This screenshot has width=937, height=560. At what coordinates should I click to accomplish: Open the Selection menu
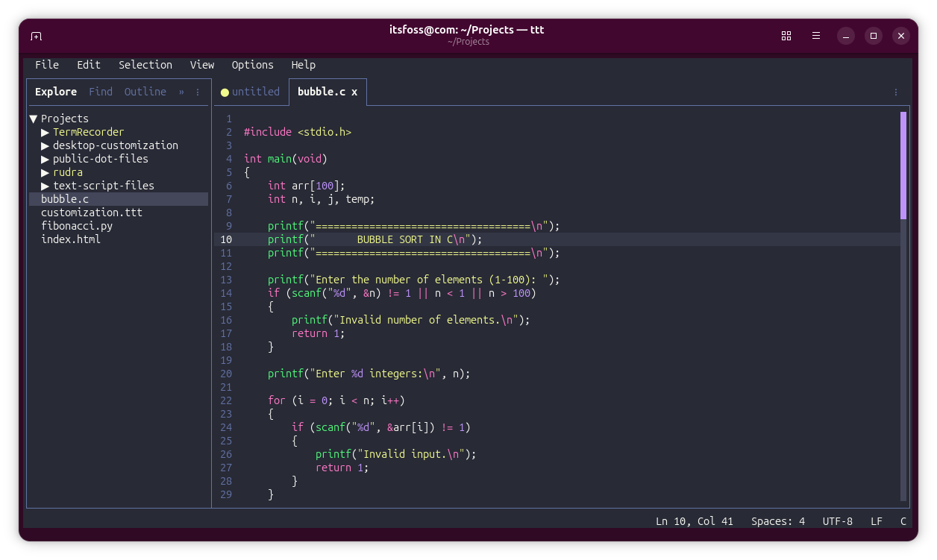point(145,65)
